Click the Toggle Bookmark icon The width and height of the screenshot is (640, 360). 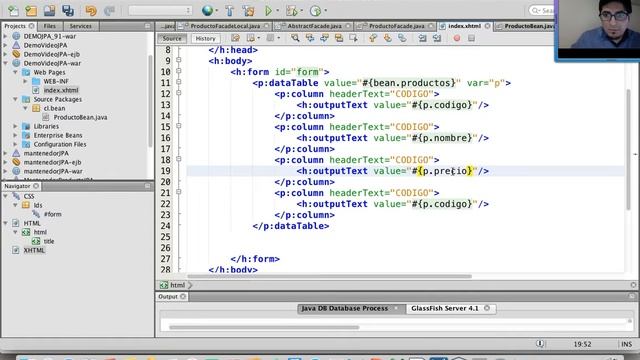pyautogui.click(x=402, y=38)
